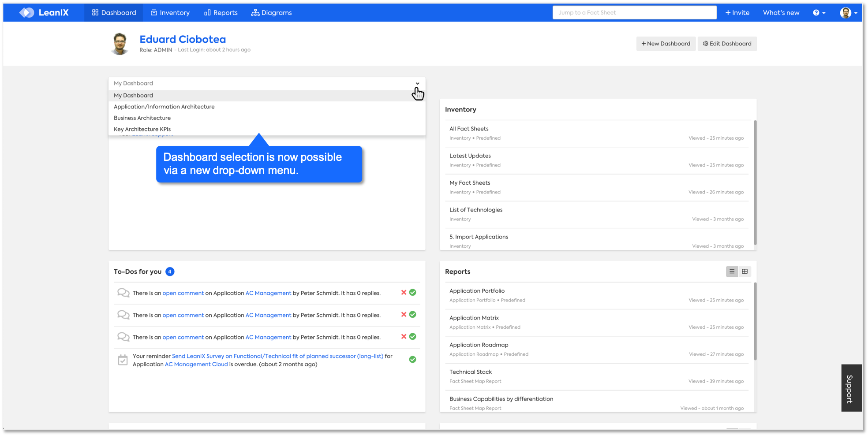Open the Inventory tab
The image size is (868, 435).
pyautogui.click(x=170, y=12)
